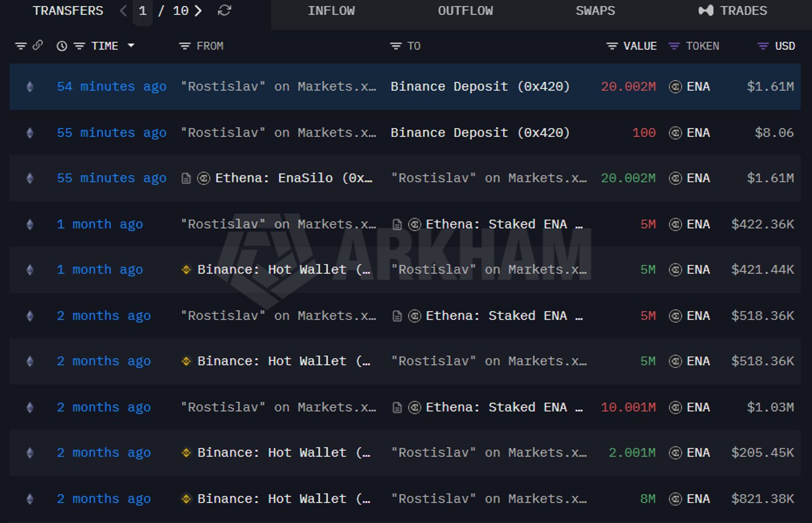Click the Ethereum icon on the $422.36K row
The width and height of the screenshot is (812, 523).
point(30,224)
